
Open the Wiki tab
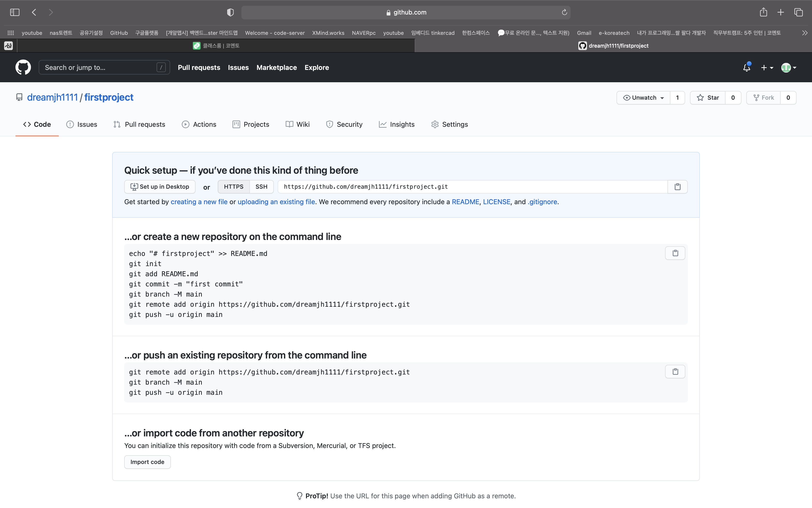[298, 124]
